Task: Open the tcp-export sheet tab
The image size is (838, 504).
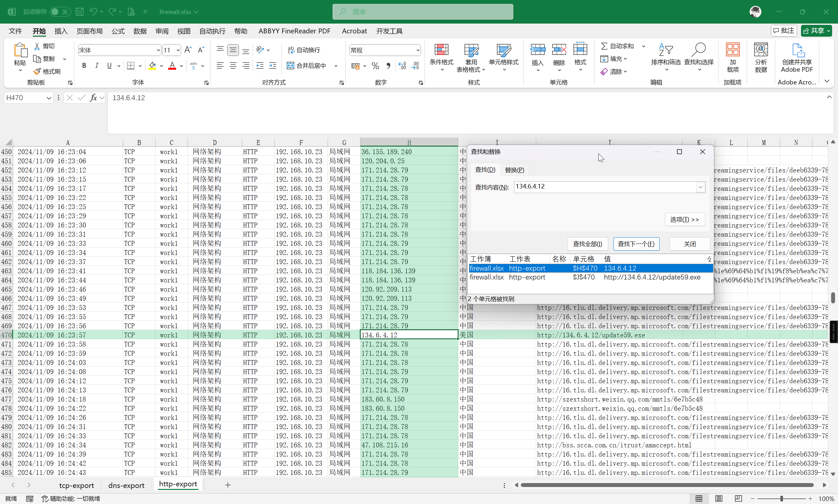Action: 76,485
